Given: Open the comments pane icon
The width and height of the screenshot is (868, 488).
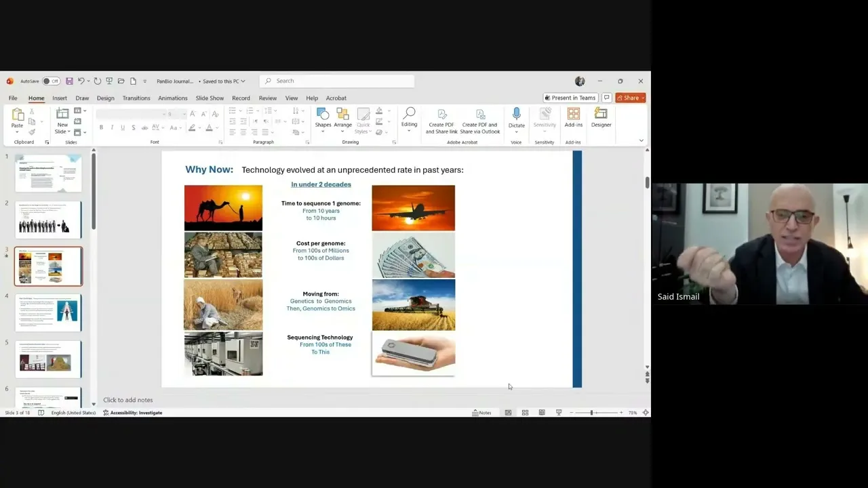Looking at the screenshot, I should [x=607, y=98].
